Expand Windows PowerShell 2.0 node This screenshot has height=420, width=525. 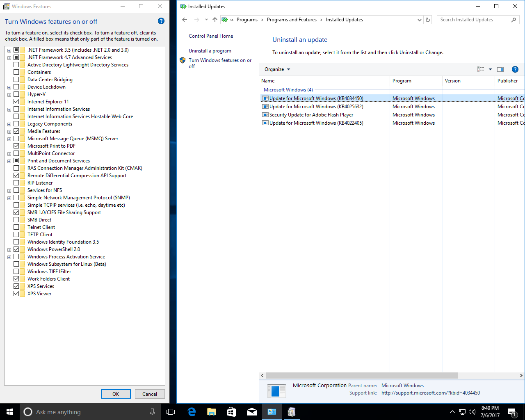click(9, 250)
